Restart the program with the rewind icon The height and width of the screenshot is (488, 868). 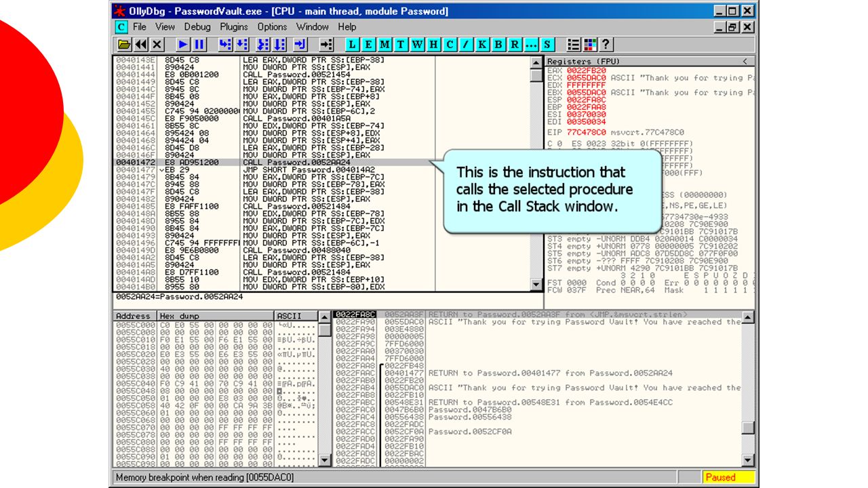coord(141,45)
